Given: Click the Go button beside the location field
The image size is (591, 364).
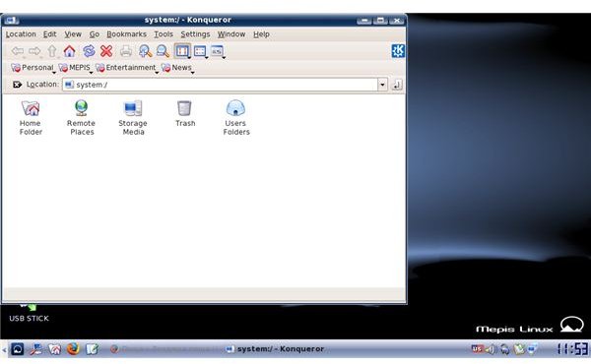Looking at the screenshot, I should pos(397,85).
